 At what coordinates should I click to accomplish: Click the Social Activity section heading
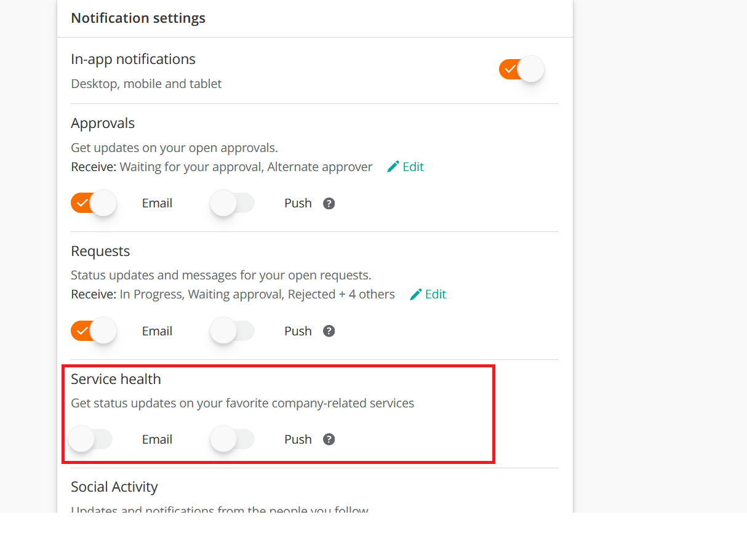tap(114, 486)
